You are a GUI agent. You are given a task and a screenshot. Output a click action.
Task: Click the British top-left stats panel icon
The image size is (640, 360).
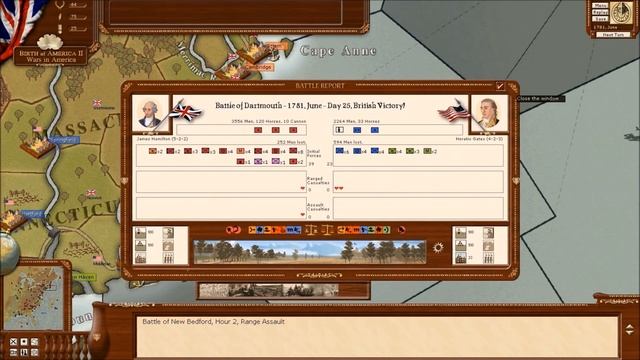[140, 233]
